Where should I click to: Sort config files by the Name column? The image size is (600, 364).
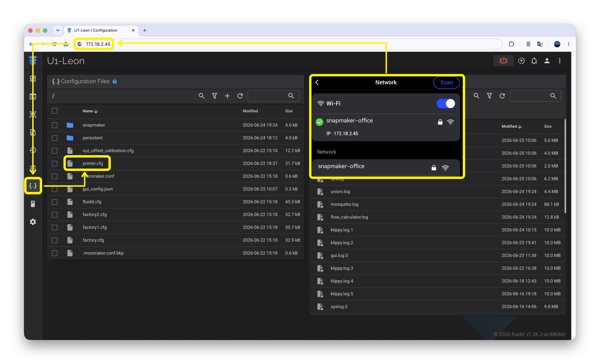90,111
